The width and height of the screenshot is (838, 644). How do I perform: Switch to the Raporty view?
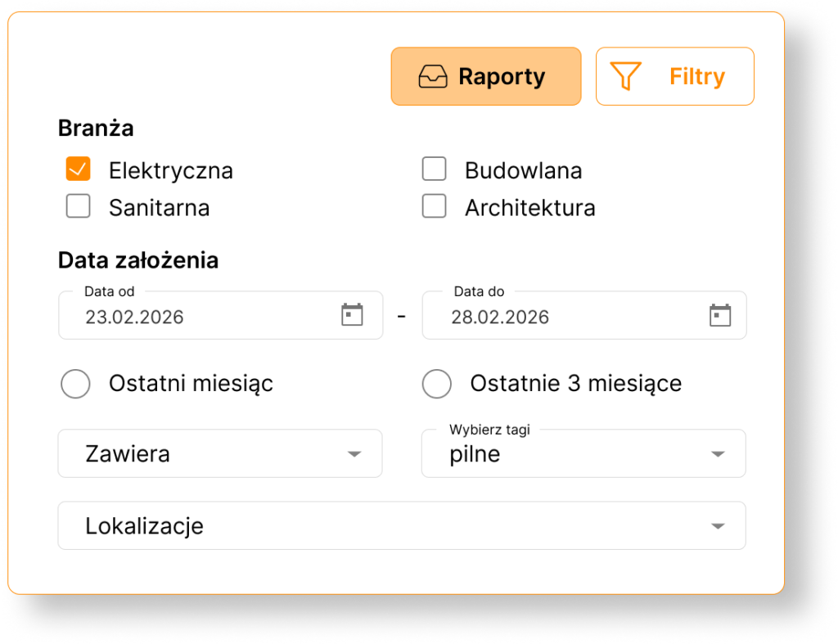point(485,76)
